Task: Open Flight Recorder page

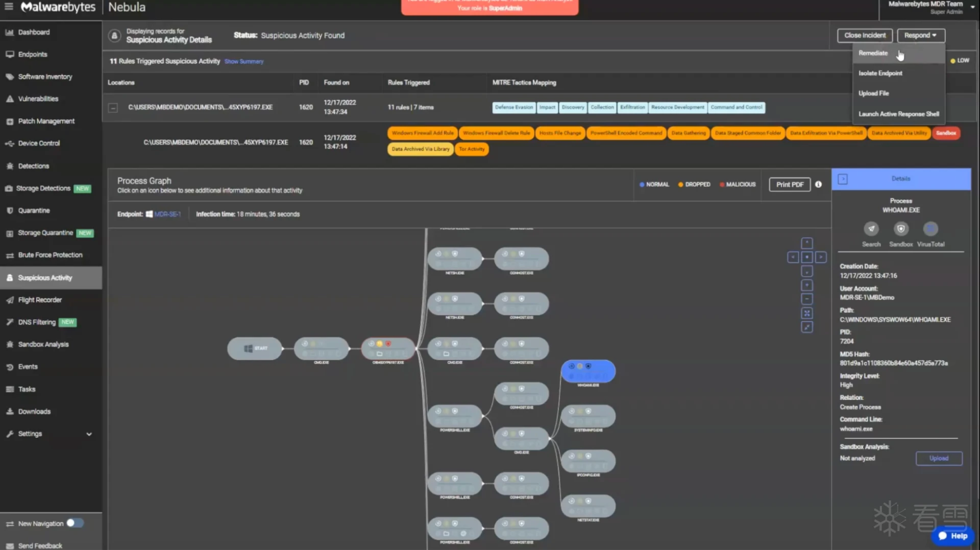Action: point(40,300)
